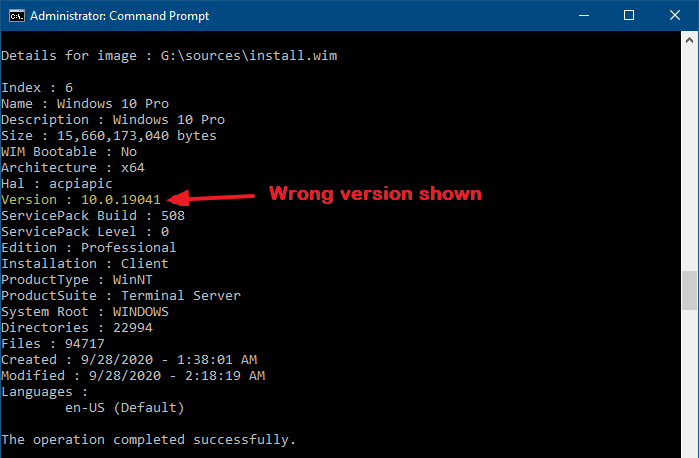Image resolution: width=699 pixels, height=458 pixels.
Task: Click the 'Wrong version shown' annotation text
Action: click(375, 194)
